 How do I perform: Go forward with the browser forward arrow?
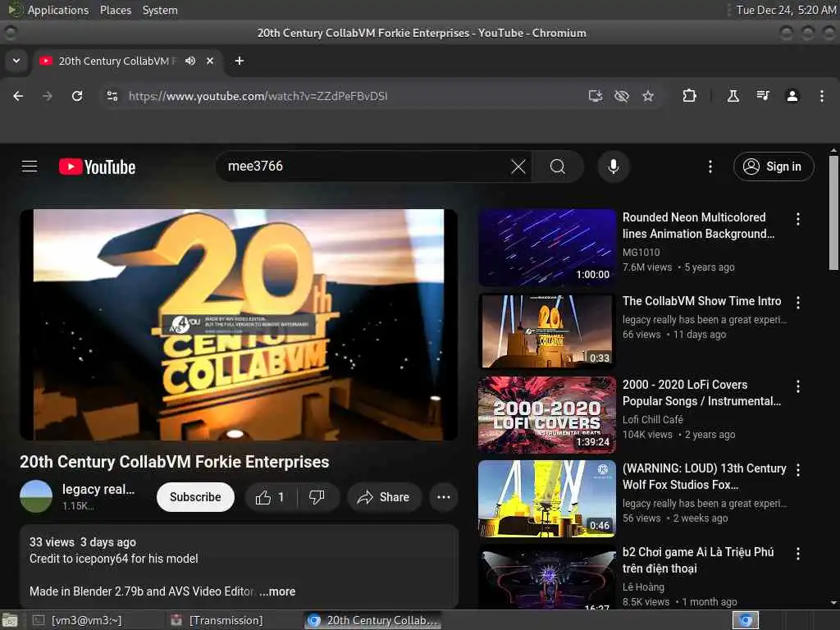click(x=48, y=96)
